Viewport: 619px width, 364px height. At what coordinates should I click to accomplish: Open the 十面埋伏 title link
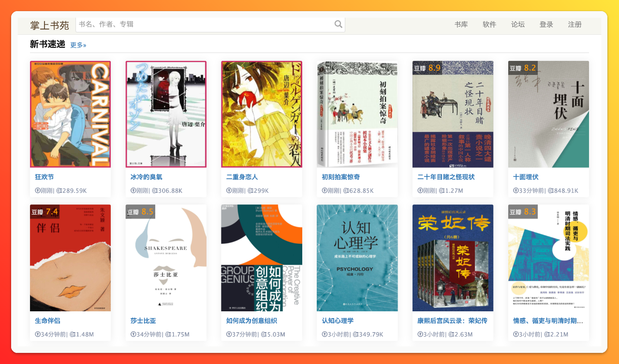[x=526, y=177]
